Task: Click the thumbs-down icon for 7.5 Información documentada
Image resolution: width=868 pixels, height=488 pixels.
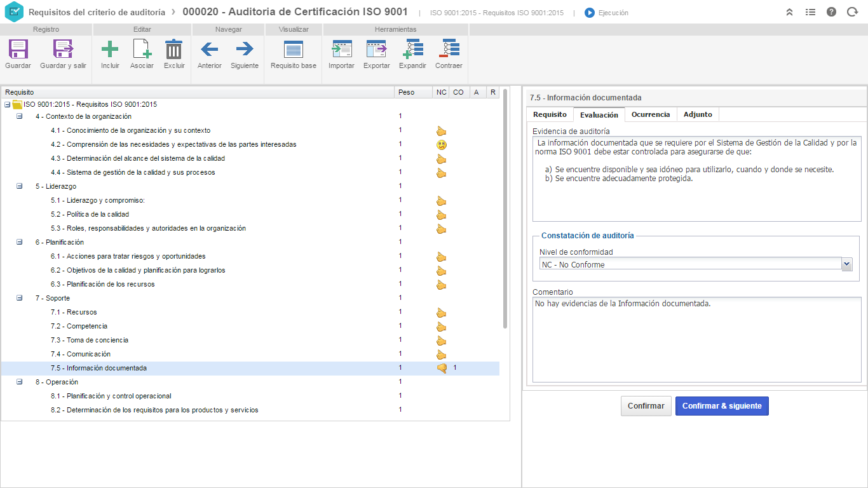Action: click(440, 367)
